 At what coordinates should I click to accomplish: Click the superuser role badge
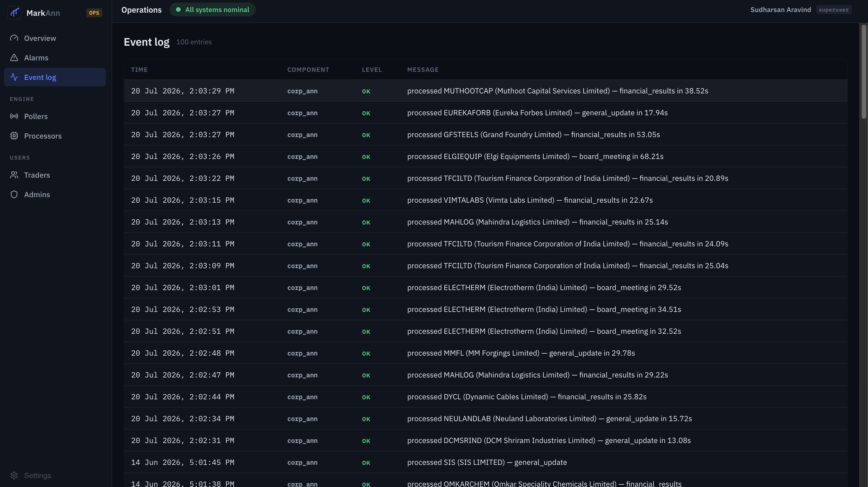click(833, 10)
